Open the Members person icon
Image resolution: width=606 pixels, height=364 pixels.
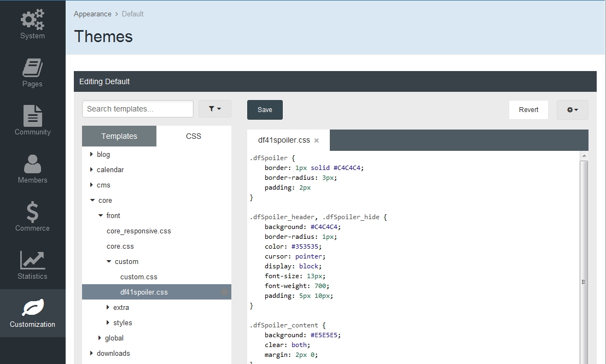[32, 164]
